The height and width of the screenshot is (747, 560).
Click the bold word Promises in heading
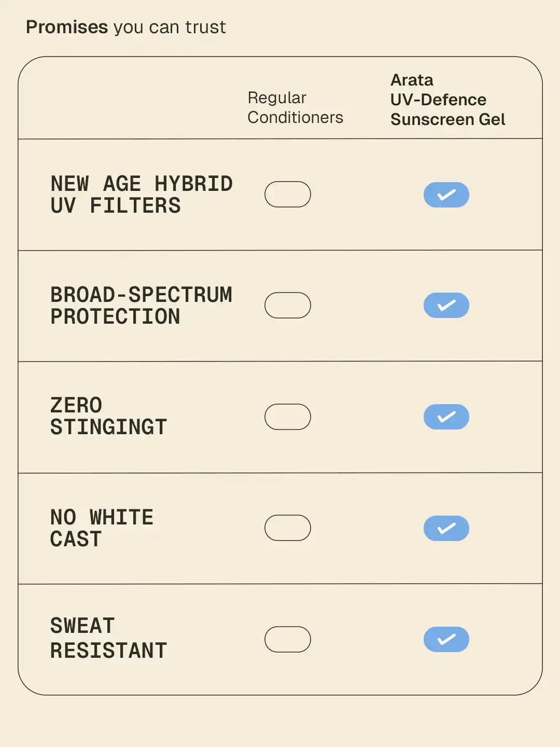67,27
